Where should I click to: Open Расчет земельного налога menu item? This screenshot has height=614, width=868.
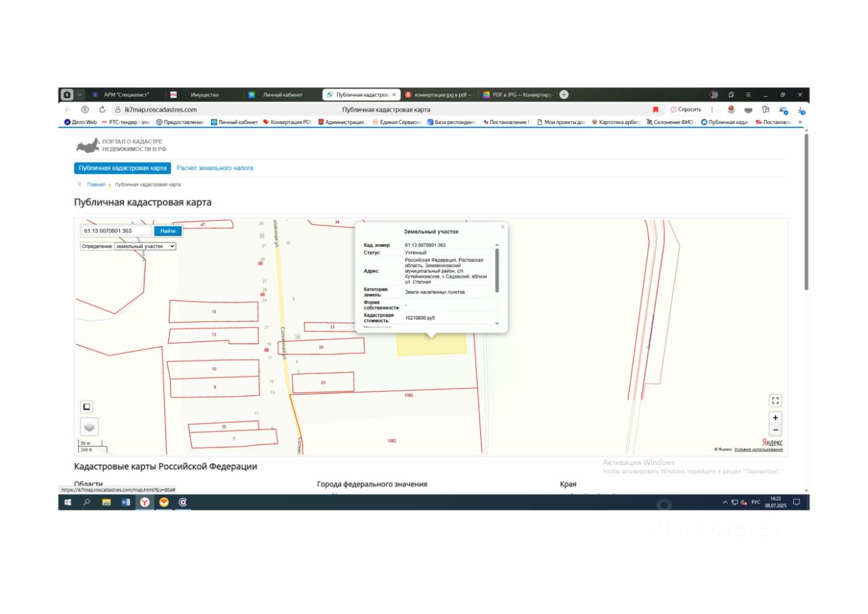tap(215, 168)
